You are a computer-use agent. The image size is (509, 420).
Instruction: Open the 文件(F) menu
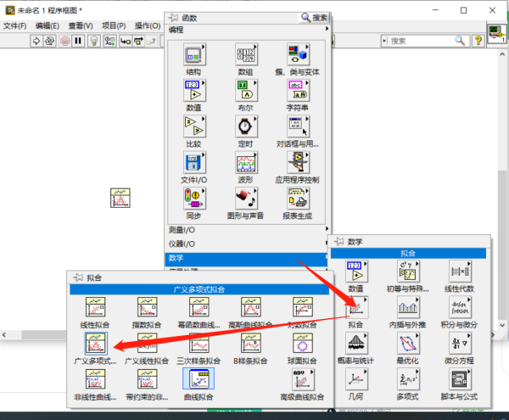16,25
